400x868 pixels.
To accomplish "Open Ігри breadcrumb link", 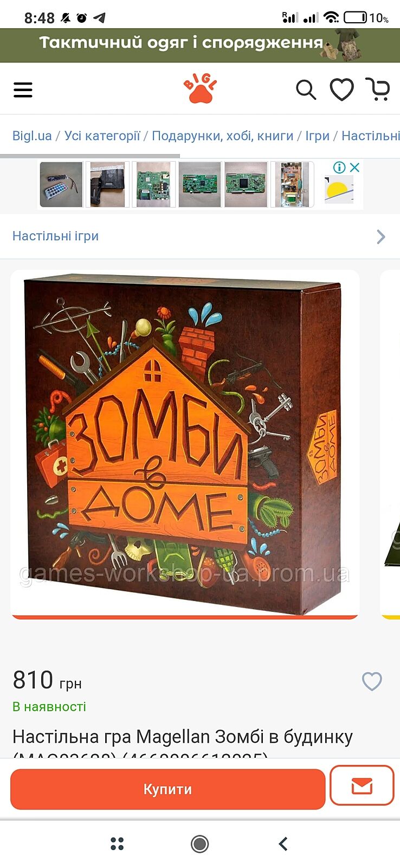I will tap(317, 136).
